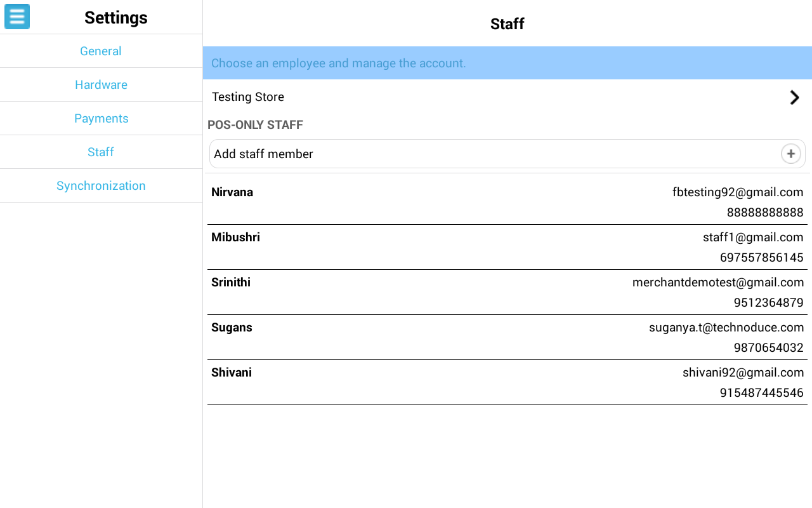The width and height of the screenshot is (812, 508).
Task: Expand Testing Store chevron arrow
Action: pyautogui.click(x=794, y=97)
